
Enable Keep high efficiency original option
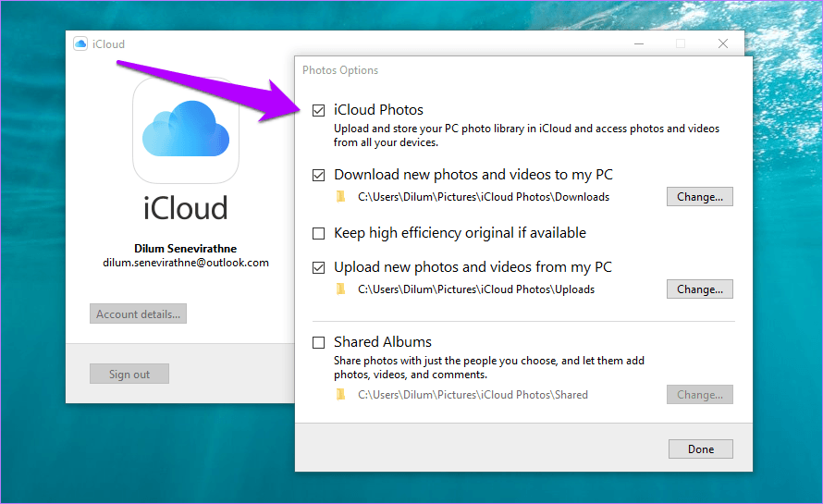[x=319, y=233]
